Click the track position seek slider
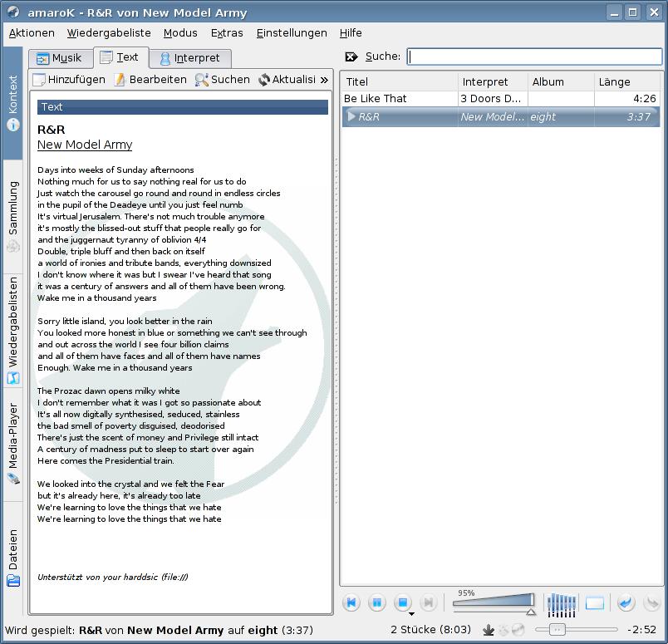This screenshot has width=668, height=644. (577, 630)
